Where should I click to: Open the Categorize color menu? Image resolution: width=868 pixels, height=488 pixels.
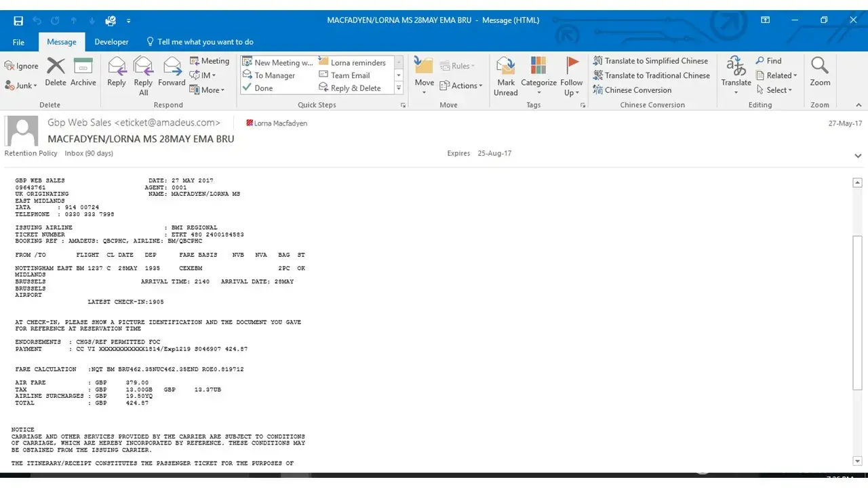tap(538, 76)
